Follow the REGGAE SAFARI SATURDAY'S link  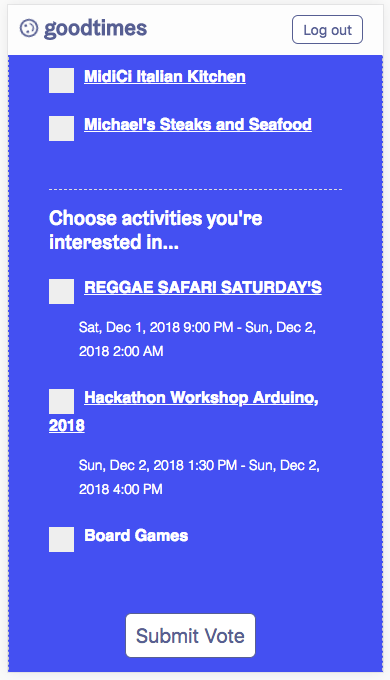203,288
